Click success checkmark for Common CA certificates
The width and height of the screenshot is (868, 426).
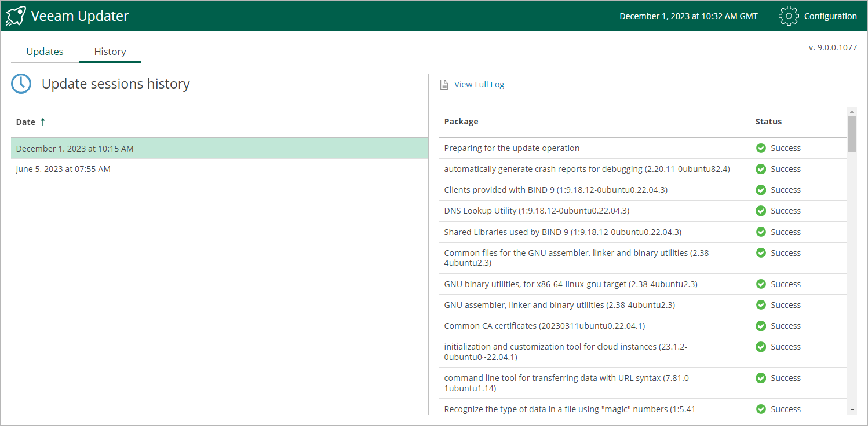[x=761, y=326]
